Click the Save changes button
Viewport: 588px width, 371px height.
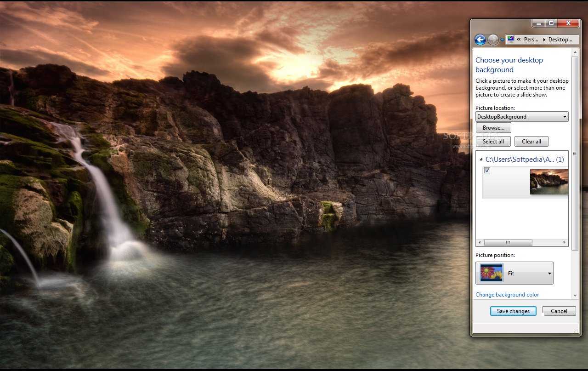pyautogui.click(x=513, y=311)
